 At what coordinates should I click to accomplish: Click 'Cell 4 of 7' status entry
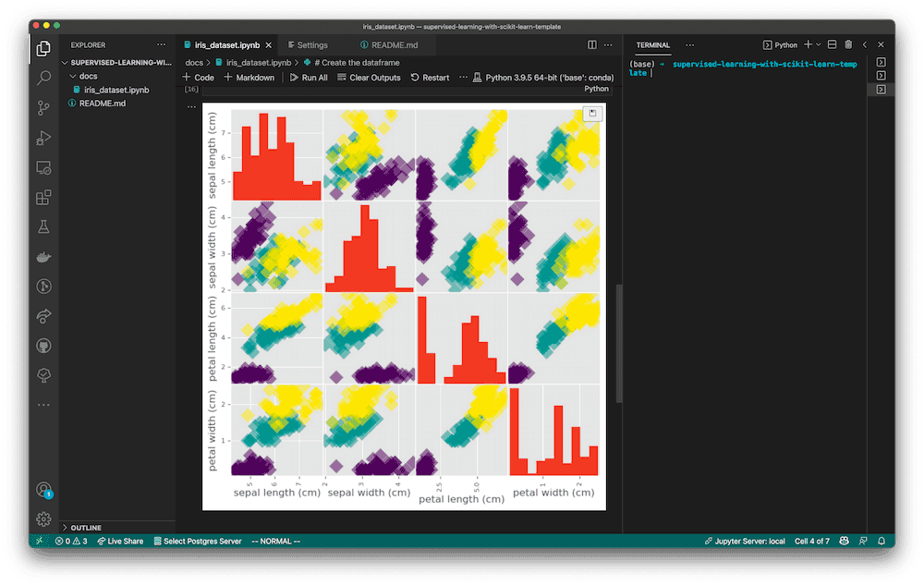811,542
